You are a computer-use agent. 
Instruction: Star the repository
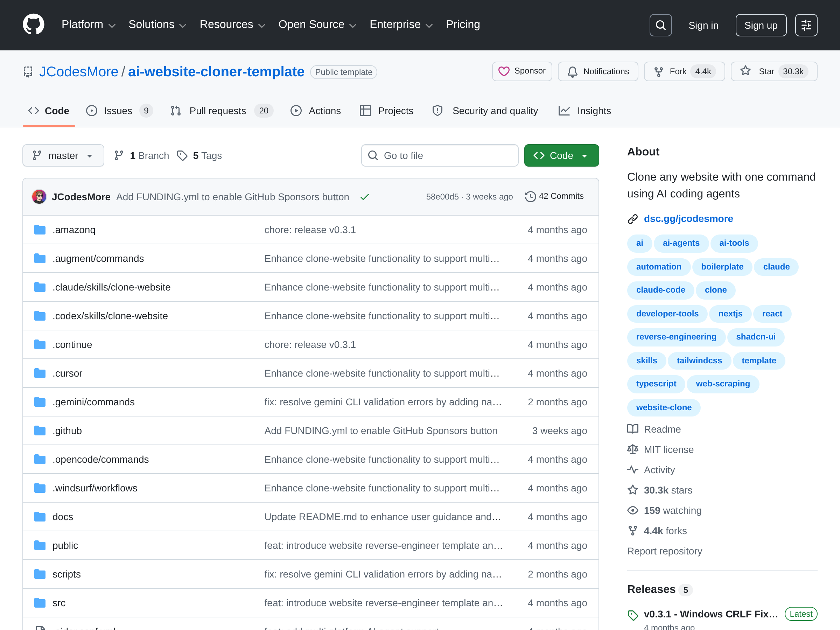773,71
